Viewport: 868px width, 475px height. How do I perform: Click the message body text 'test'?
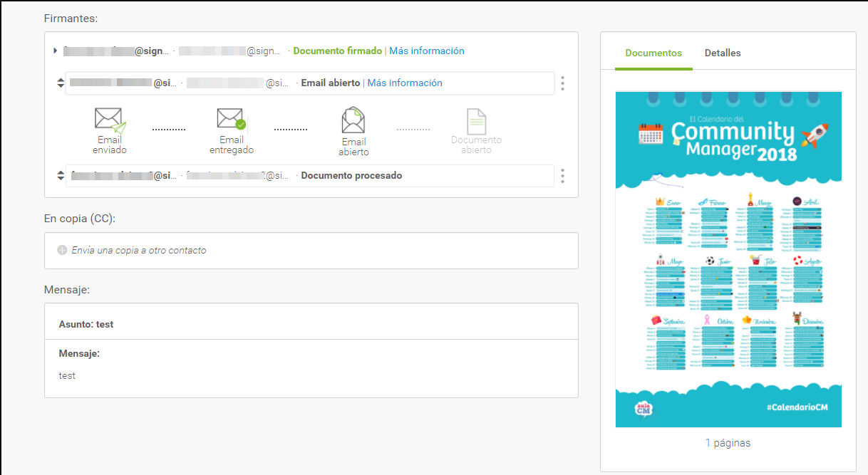tap(67, 375)
